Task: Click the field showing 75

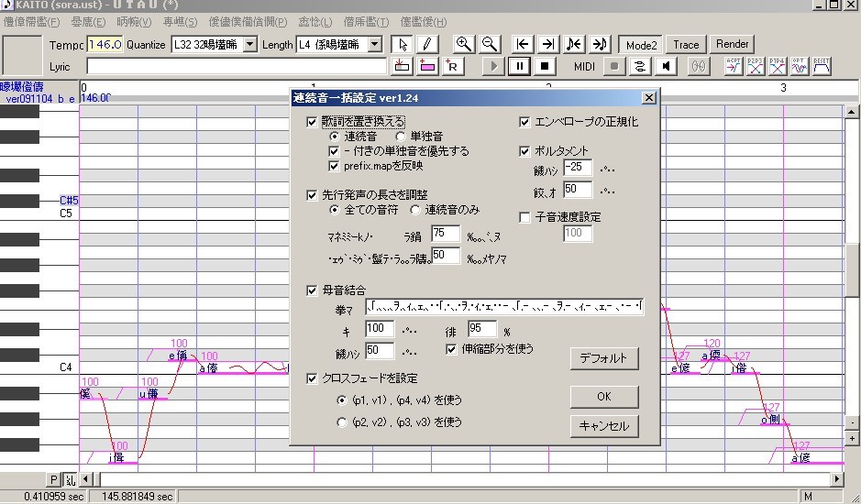Action: coord(446,234)
